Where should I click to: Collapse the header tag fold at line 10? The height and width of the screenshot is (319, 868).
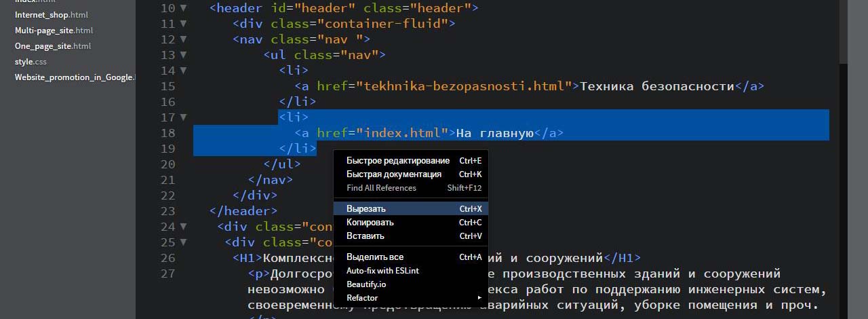pos(184,8)
